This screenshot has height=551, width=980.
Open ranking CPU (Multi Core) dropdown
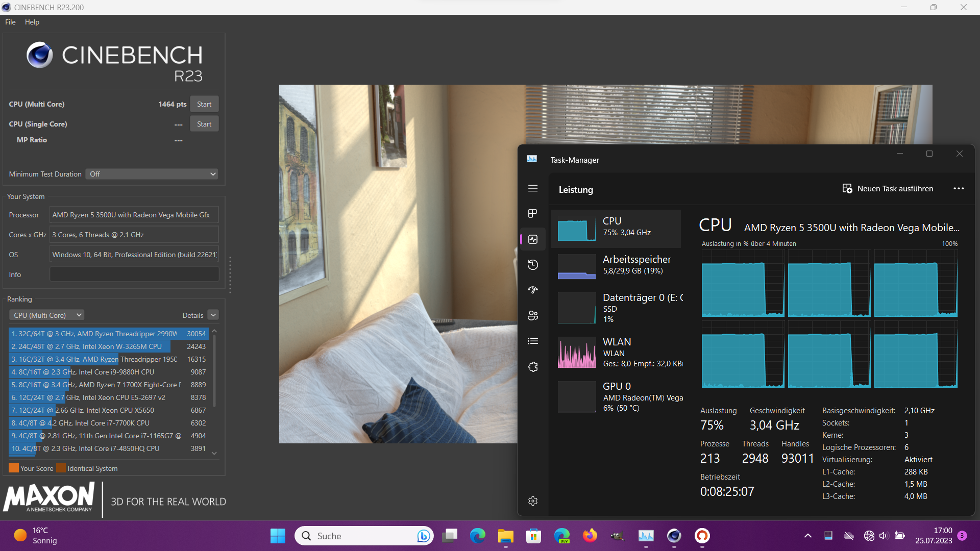47,315
